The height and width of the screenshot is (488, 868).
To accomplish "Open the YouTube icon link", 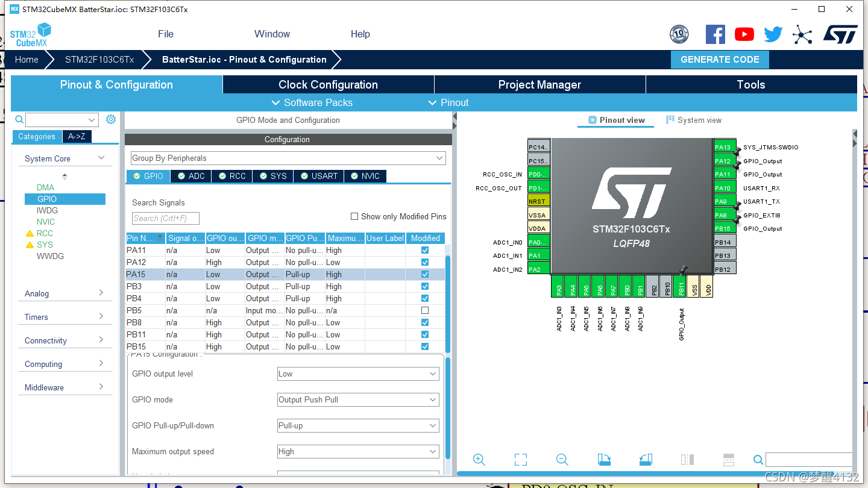I will [x=744, y=34].
